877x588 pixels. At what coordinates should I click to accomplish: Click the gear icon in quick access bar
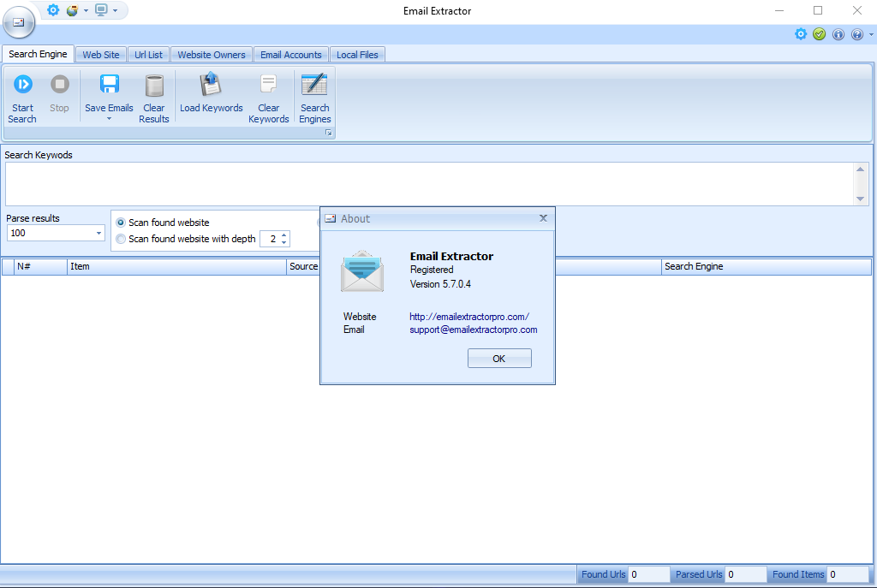(x=52, y=10)
